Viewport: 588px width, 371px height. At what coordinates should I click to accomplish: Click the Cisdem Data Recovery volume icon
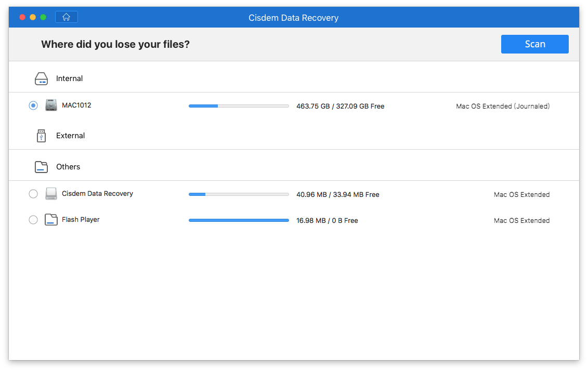[51, 194]
